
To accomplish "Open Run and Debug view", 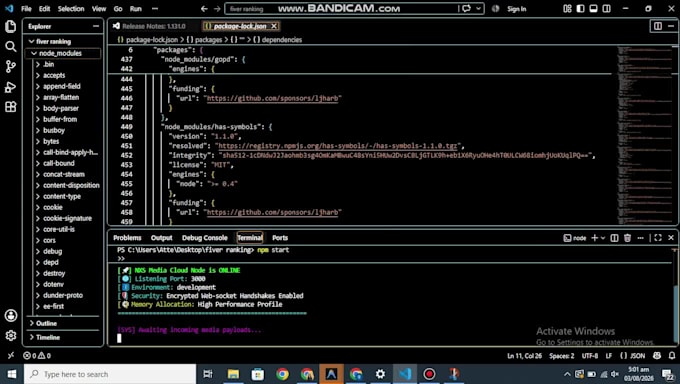I will point(10,87).
